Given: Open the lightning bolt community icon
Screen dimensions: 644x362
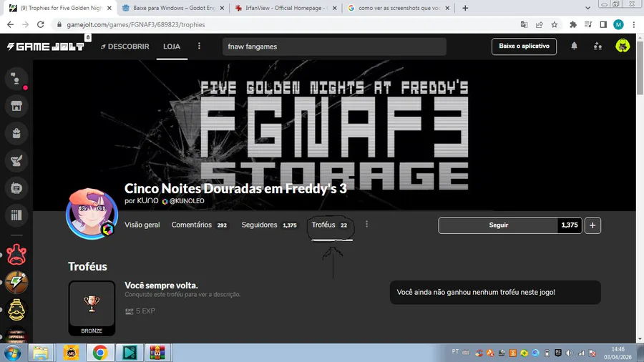Looking at the screenshot, I should tap(16, 282).
